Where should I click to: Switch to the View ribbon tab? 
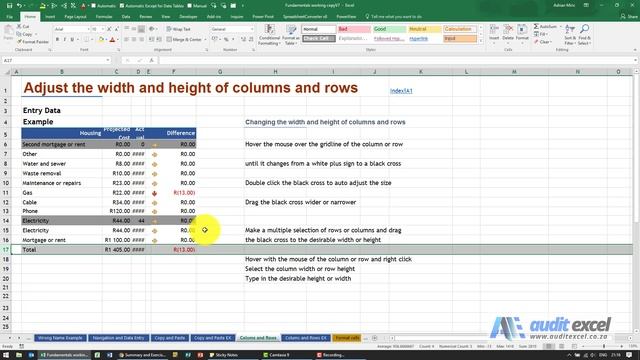click(165, 17)
